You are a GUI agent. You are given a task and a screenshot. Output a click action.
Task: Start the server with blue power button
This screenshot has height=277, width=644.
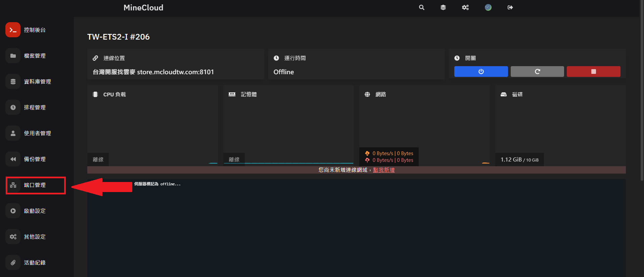point(481,72)
